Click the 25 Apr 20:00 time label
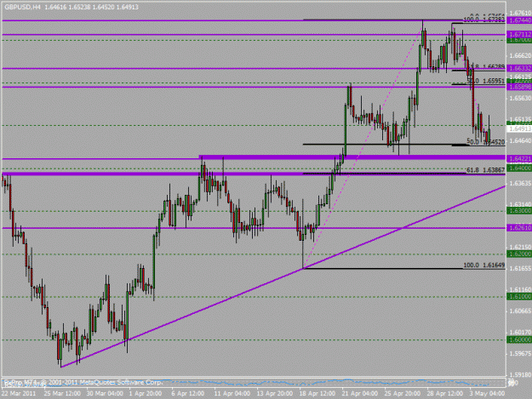Viewport: 532px width, 399px height. (403, 393)
